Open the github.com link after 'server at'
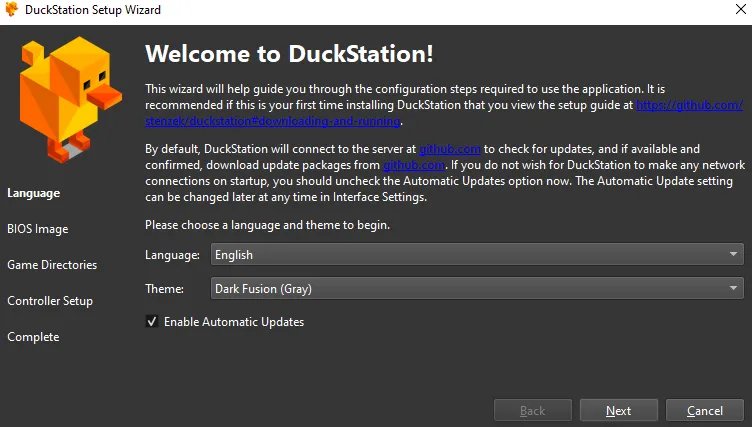752x427 pixels. point(450,149)
